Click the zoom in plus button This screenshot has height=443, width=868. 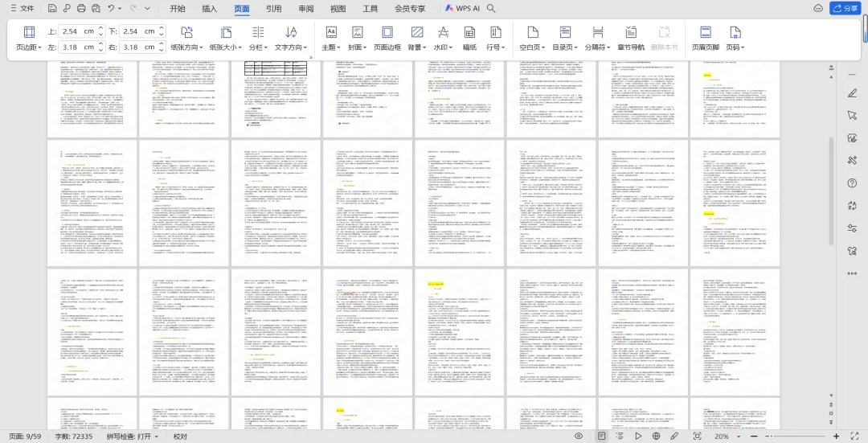[x=836, y=437]
